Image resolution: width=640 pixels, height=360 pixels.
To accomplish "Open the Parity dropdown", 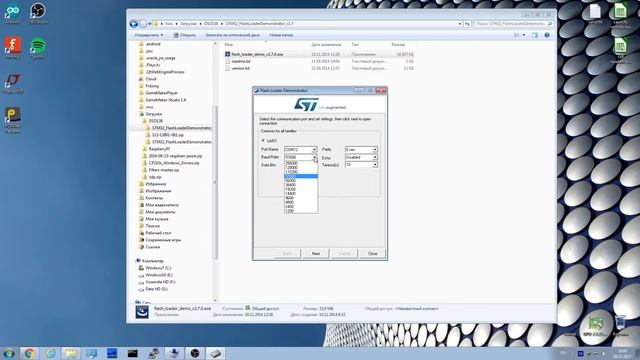I will pyautogui.click(x=361, y=149).
